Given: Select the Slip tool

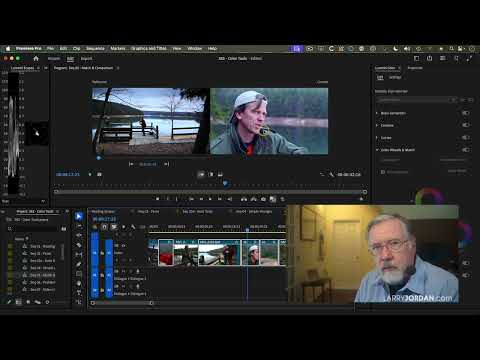Looking at the screenshot, I should coord(79,254).
